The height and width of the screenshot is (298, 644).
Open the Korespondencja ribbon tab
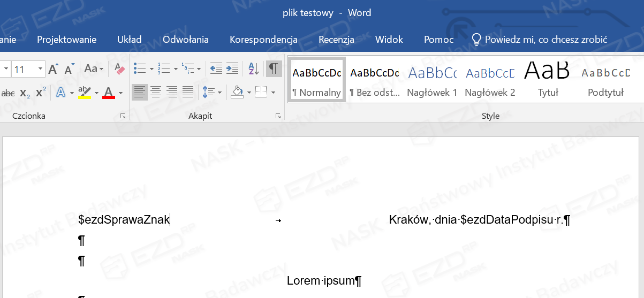(x=263, y=40)
